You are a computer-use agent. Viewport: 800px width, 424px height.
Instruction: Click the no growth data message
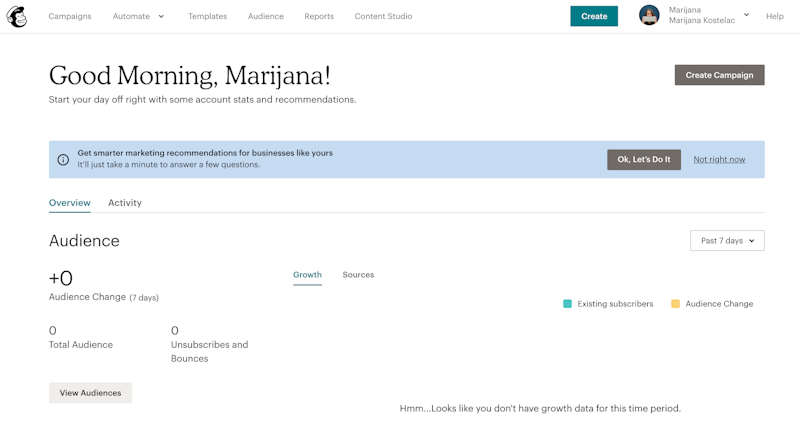[540, 408]
